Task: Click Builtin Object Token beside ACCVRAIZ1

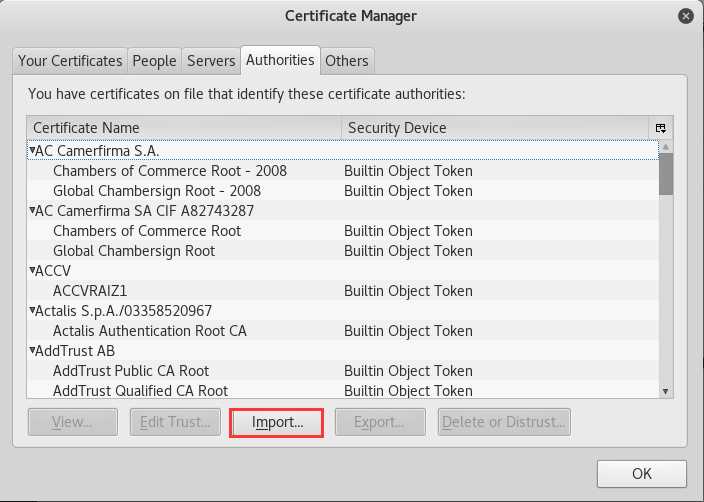Action: point(408,291)
